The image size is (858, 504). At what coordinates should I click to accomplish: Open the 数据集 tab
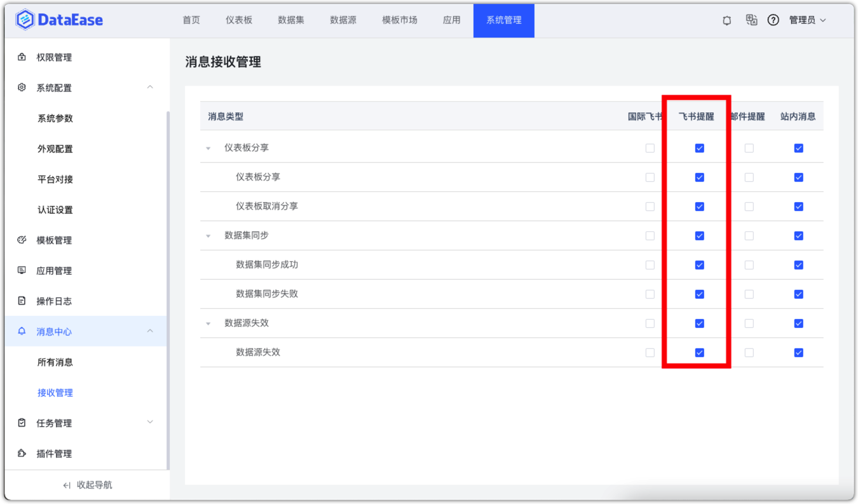pos(291,20)
